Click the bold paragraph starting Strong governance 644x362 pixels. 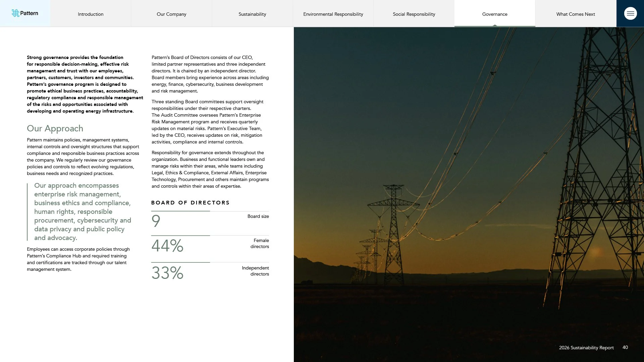click(x=85, y=84)
